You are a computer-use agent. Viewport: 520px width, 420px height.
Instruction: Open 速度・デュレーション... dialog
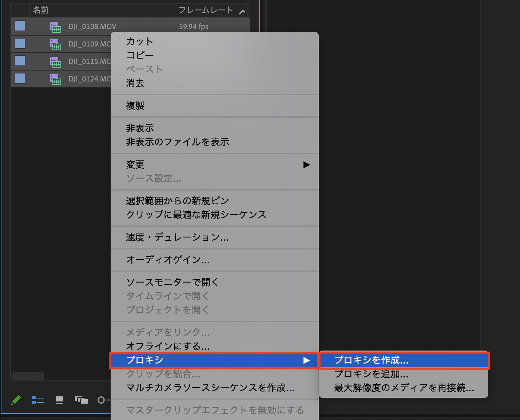tap(177, 237)
